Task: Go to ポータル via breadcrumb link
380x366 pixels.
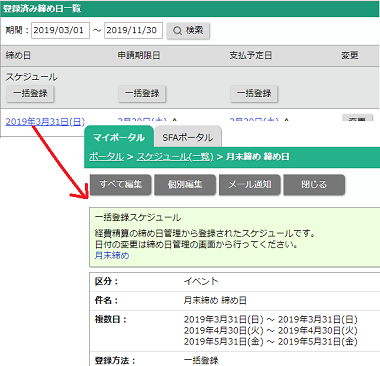Action: pos(106,157)
